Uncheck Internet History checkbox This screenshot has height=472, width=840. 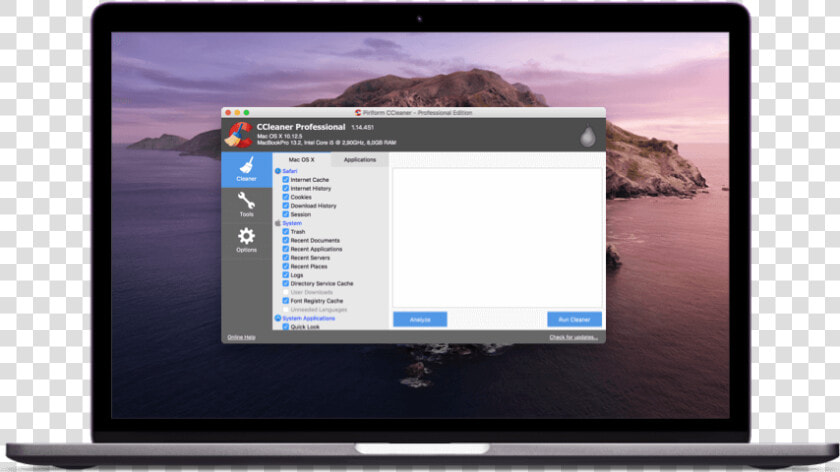click(x=286, y=188)
